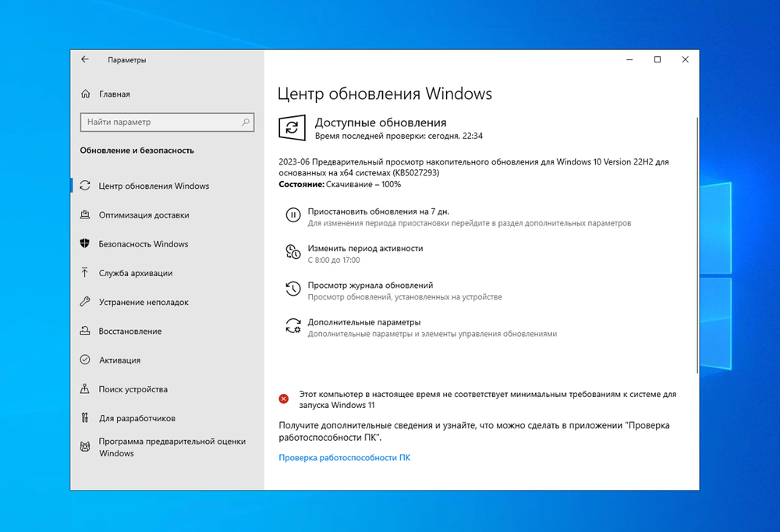Click the history icon for update log
Image resolution: width=780 pixels, height=532 pixels.
click(293, 289)
